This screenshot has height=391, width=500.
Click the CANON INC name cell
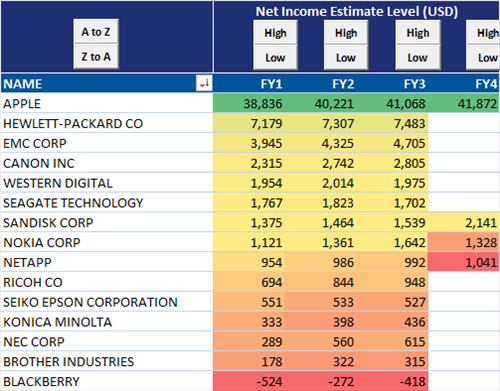pyautogui.click(x=107, y=163)
